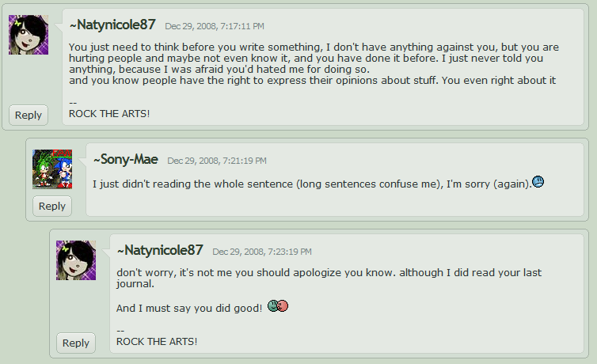Open Natynicole87's avatar on the 7:23:19 PM comment
The width and height of the screenshot is (597, 364).
pyautogui.click(x=76, y=260)
